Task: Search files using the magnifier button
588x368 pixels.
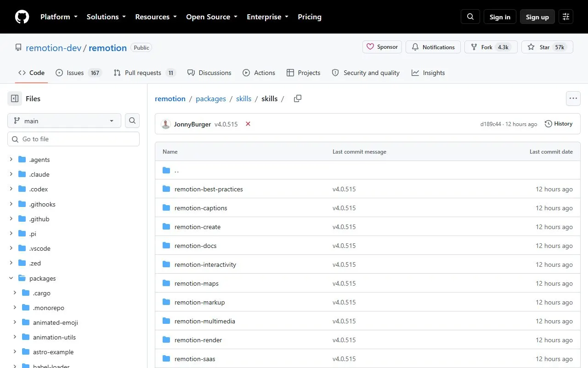Action: (x=132, y=121)
